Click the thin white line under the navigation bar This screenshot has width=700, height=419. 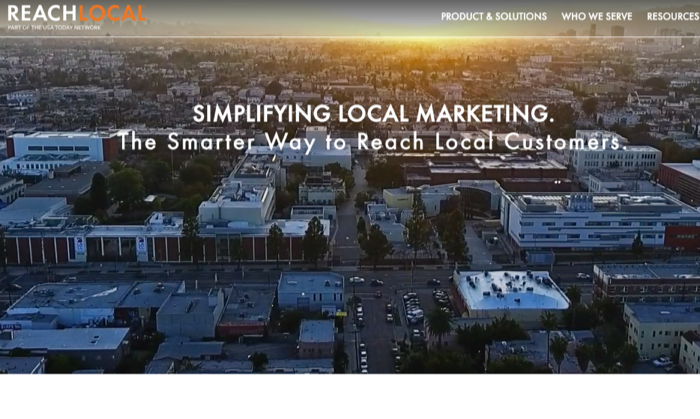[350, 37]
